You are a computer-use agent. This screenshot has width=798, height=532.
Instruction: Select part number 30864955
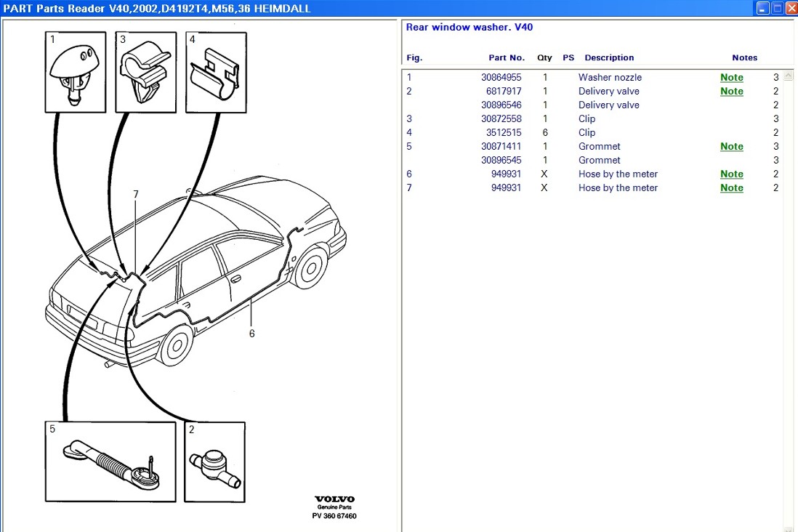(501, 77)
